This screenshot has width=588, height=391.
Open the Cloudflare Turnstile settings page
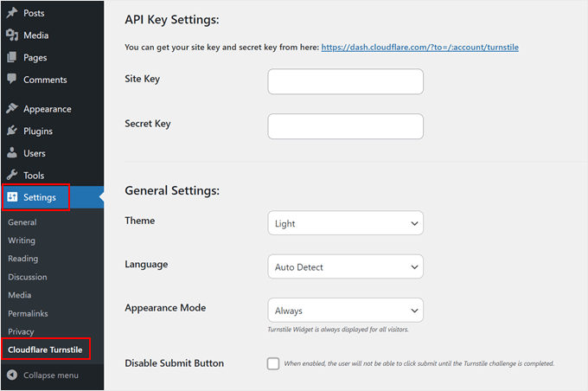click(45, 349)
